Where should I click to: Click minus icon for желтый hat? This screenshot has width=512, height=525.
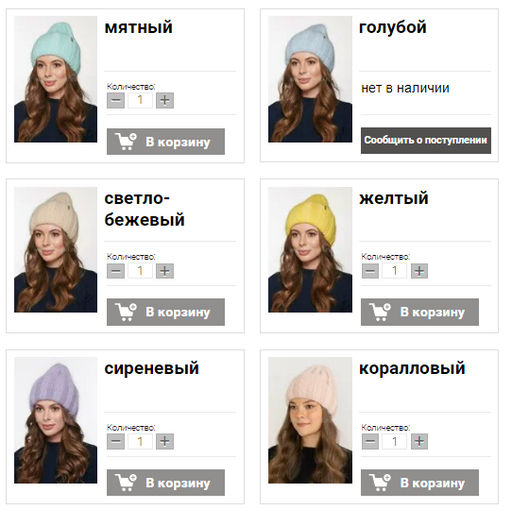click(x=370, y=271)
